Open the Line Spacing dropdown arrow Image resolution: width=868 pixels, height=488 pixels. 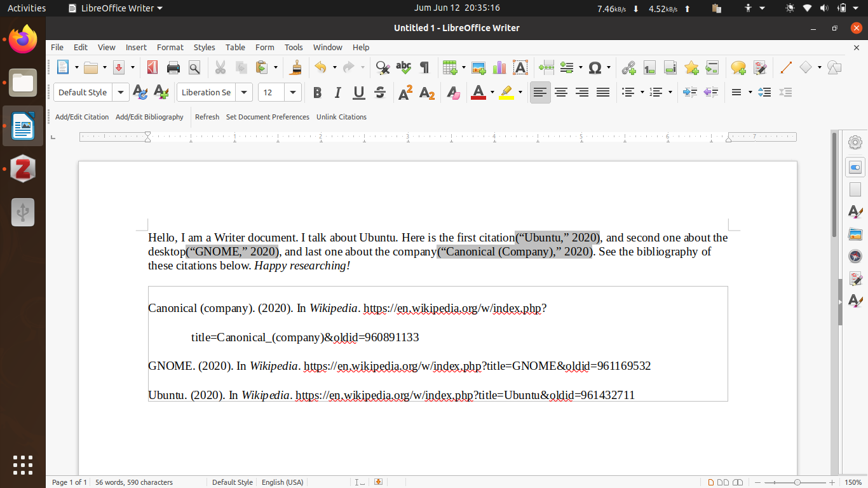click(750, 93)
